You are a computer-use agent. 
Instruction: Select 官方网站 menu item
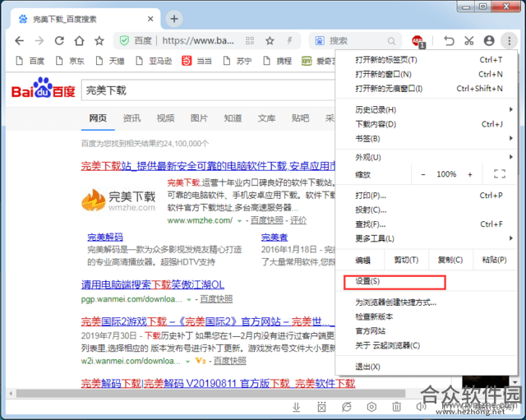pos(427,331)
